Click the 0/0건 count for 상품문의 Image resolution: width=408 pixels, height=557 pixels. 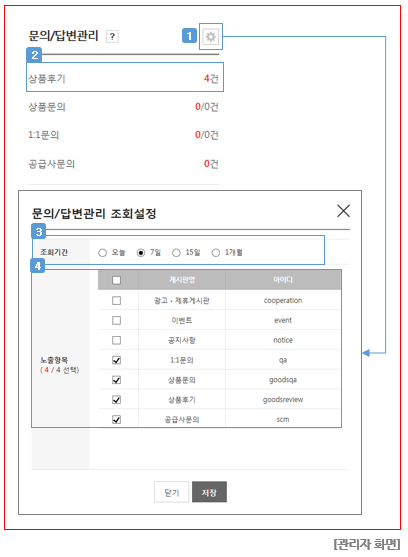[207, 107]
